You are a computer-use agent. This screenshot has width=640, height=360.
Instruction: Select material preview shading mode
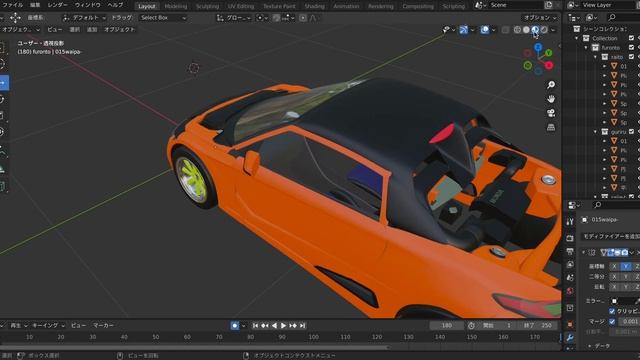click(535, 30)
